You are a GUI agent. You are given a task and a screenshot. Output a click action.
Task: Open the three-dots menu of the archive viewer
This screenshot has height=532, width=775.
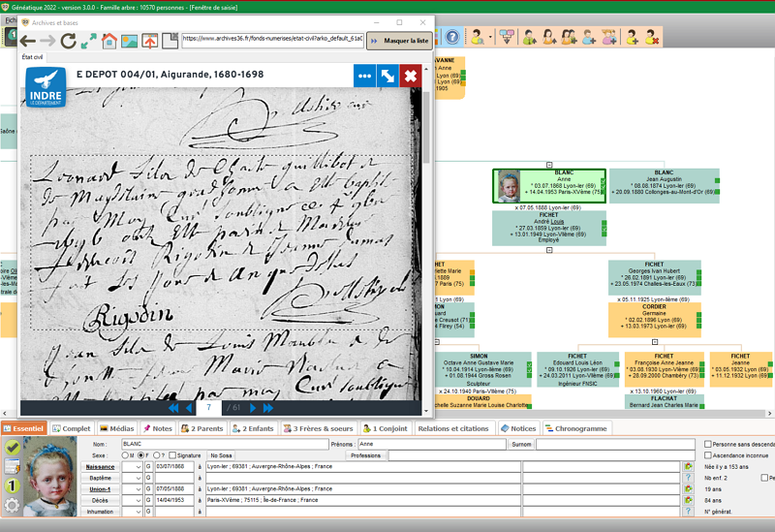click(x=365, y=77)
